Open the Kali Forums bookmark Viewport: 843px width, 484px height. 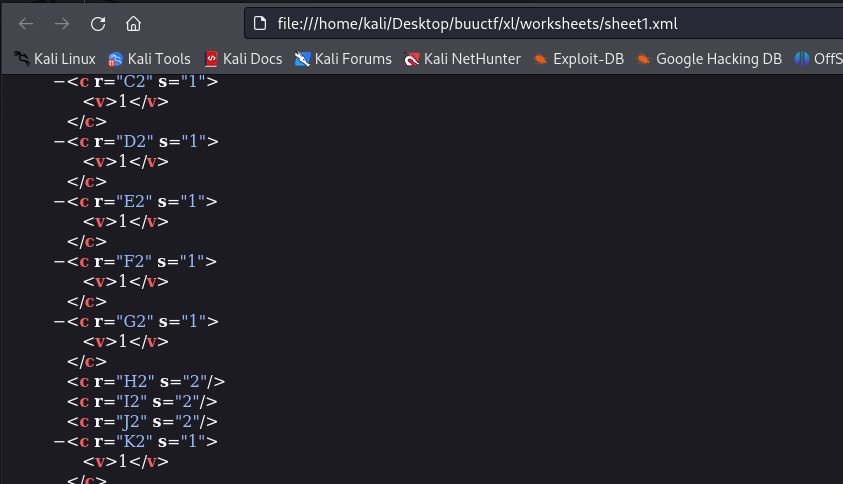(x=343, y=59)
